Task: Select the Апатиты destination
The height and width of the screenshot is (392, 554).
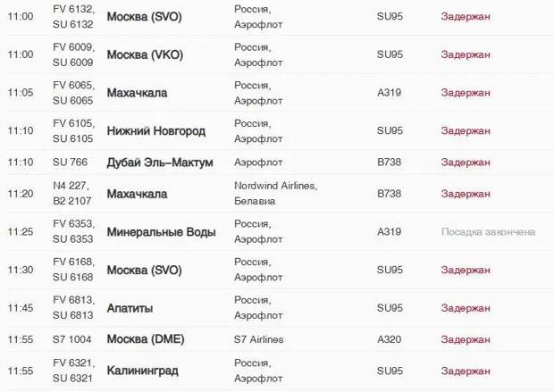Action: coord(130,308)
